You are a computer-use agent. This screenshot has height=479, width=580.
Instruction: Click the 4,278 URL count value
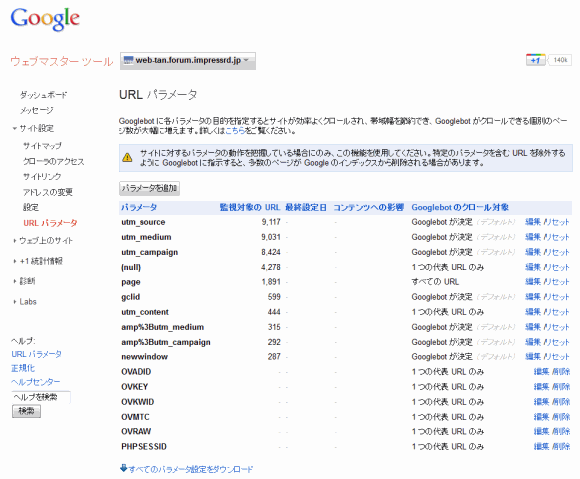pyautogui.click(x=271, y=267)
